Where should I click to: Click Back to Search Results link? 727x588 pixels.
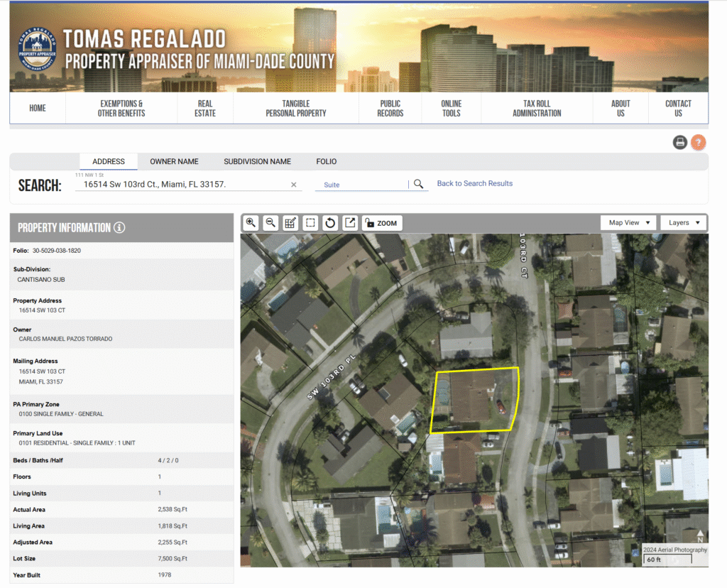[x=474, y=184]
